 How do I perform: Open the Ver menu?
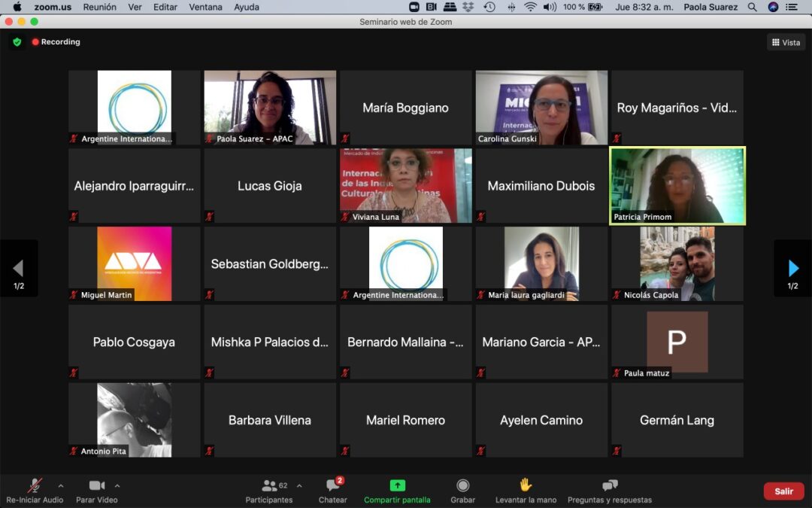click(x=135, y=8)
